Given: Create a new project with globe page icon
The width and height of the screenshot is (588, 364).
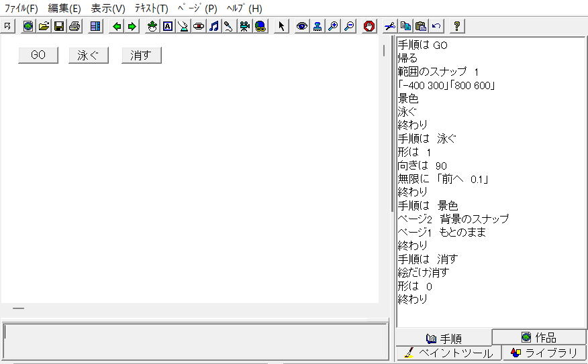Looking at the screenshot, I should coord(28,26).
